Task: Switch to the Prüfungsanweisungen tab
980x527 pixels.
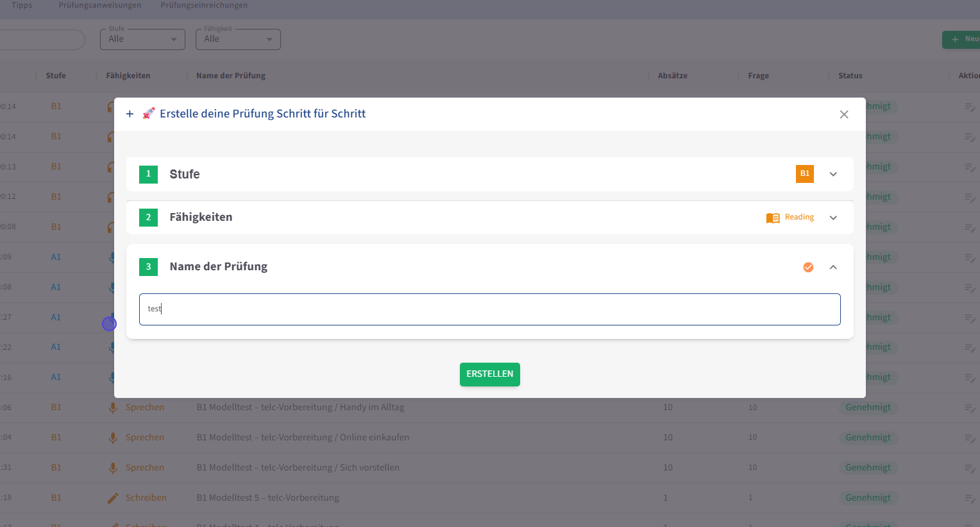Action: pyautogui.click(x=99, y=5)
